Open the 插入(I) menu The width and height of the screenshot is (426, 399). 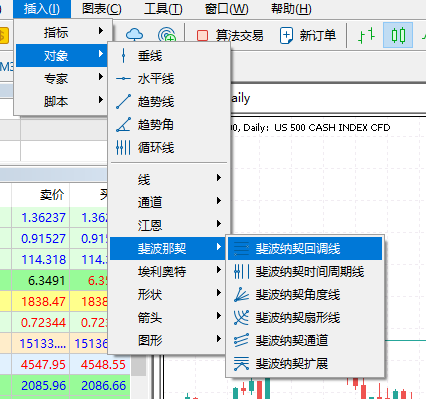tap(42, 9)
